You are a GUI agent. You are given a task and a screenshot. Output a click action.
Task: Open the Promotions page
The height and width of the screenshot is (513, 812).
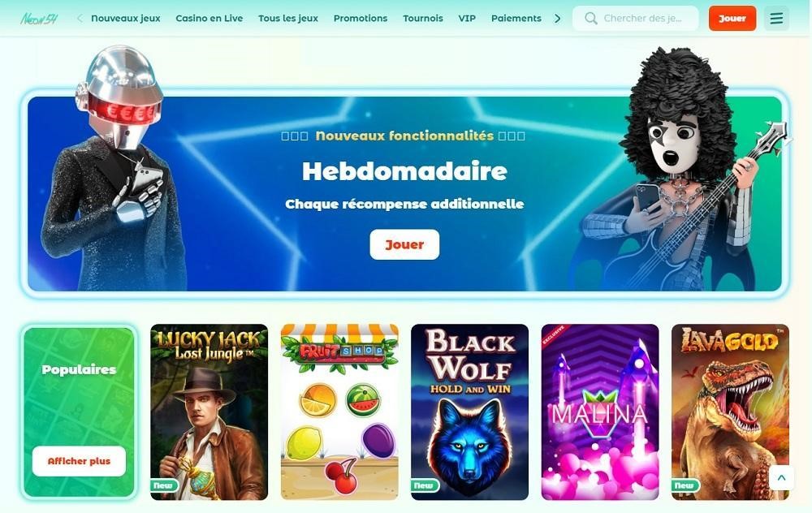(361, 18)
